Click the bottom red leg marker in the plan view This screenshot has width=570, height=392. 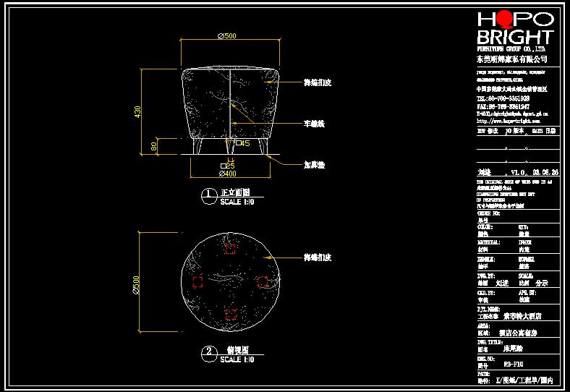(231, 315)
